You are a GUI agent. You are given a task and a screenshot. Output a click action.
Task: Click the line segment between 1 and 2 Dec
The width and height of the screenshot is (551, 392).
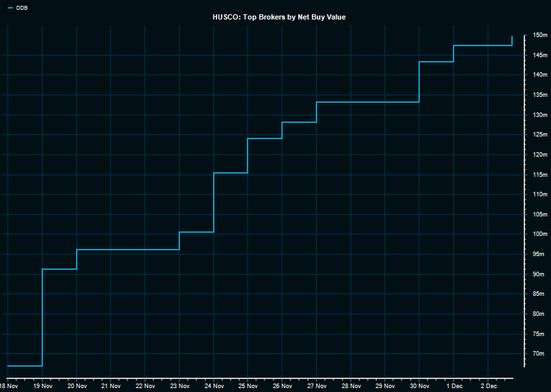pos(482,46)
